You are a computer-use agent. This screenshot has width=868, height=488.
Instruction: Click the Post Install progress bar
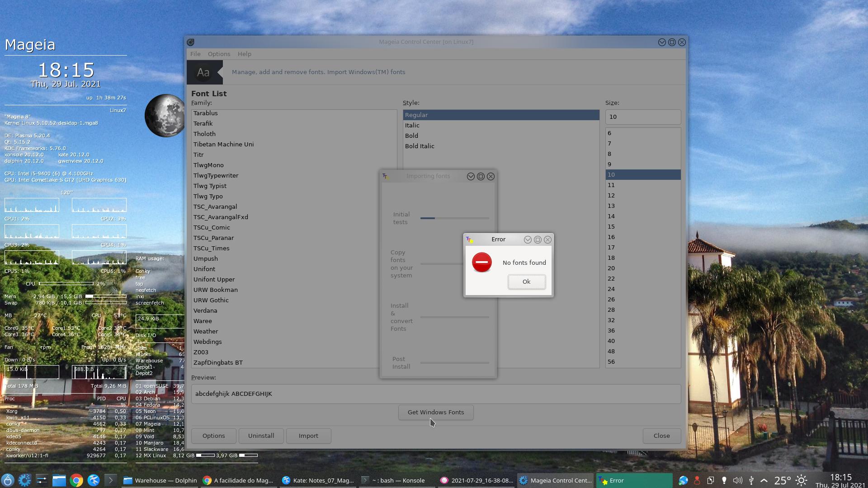tap(454, 363)
